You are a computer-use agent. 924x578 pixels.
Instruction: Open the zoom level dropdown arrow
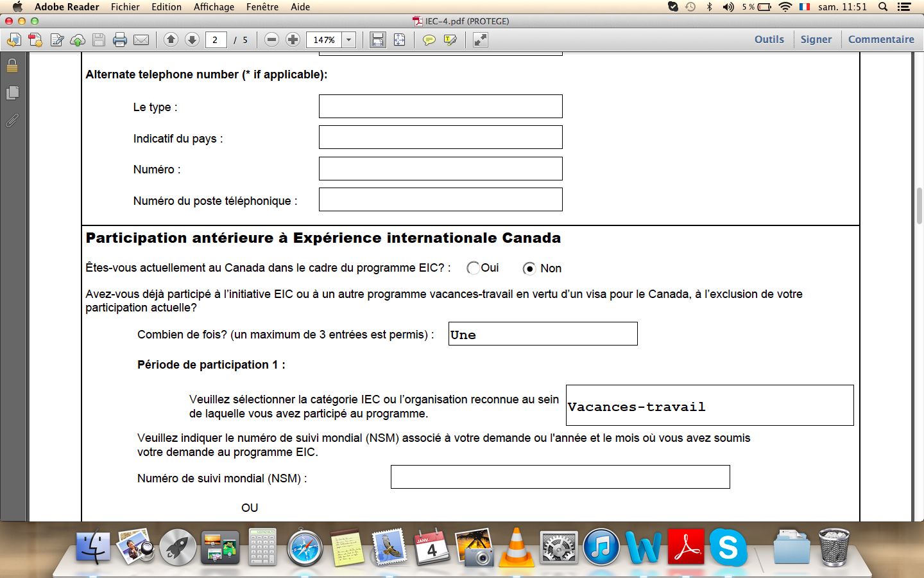click(348, 40)
